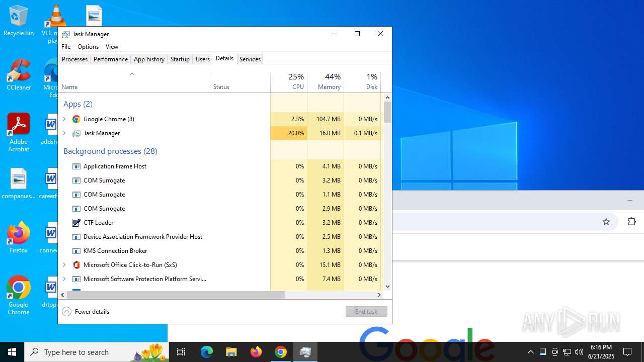Click the taskbar search box
The width and height of the screenshot is (644, 362).
tap(96, 352)
